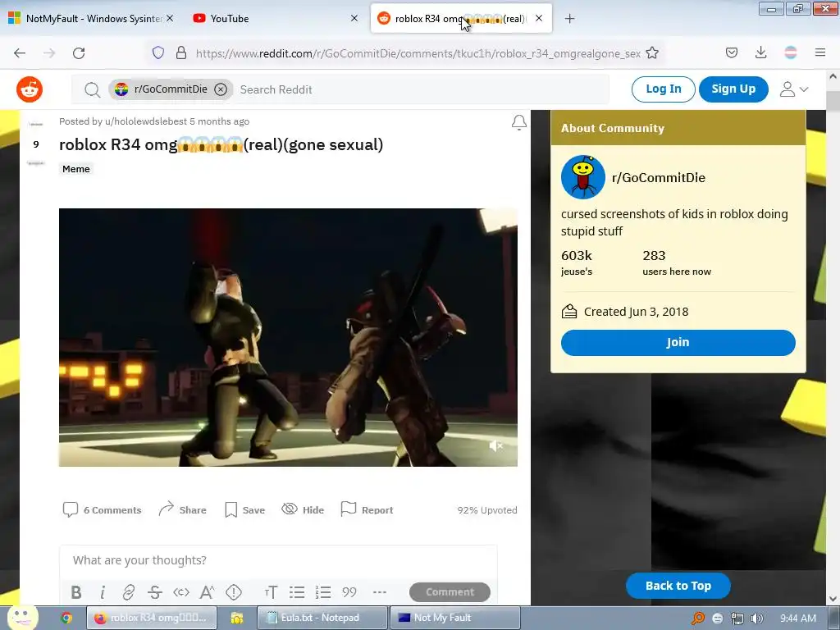Click the Start button on taskbar
This screenshot has width=840, height=630.
coord(21,618)
